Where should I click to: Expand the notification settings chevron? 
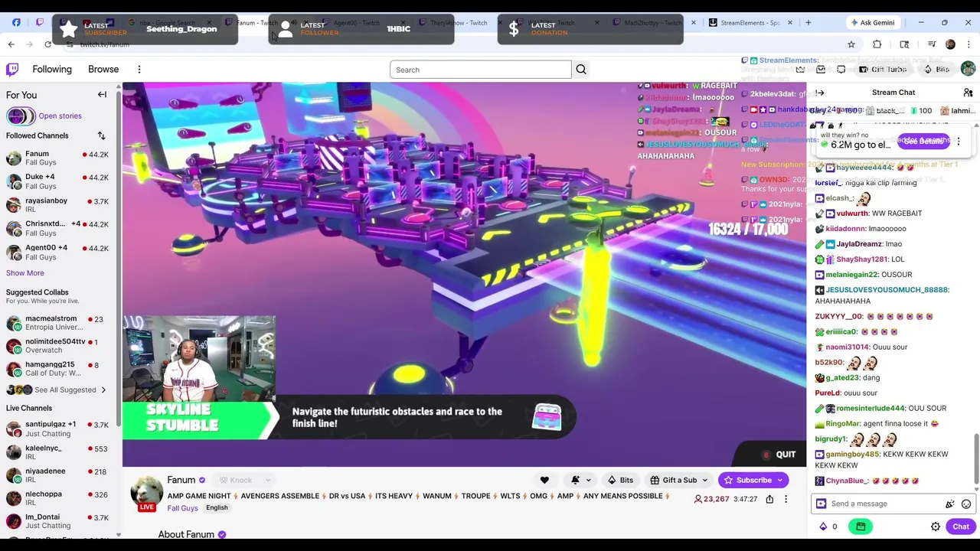pos(588,480)
